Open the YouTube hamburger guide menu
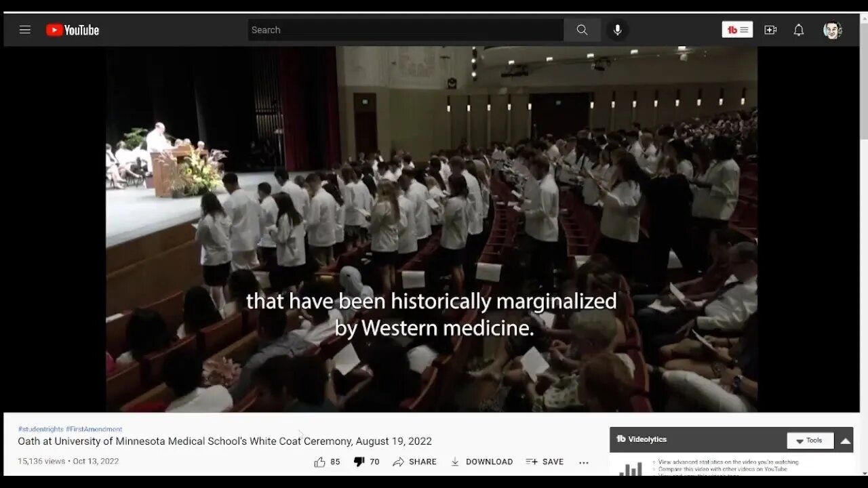This screenshot has height=488, width=868. pyautogui.click(x=25, y=30)
